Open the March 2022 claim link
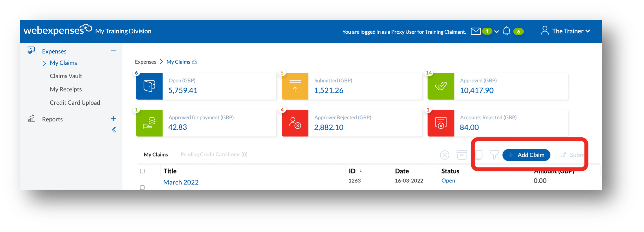This screenshot has height=232, width=644. click(181, 182)
